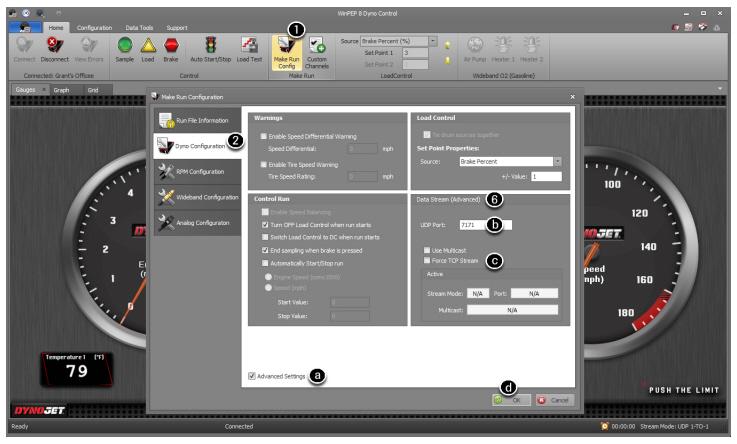Check Enable Speed Differential Warning
Viewport: 737px width, 444px height.
click(263, 135)
